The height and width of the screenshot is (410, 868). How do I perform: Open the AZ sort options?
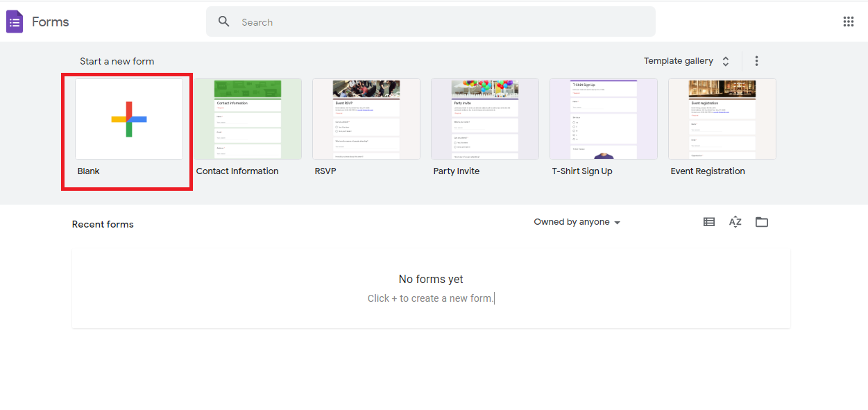pyautogui.click(x=735, y=222)
